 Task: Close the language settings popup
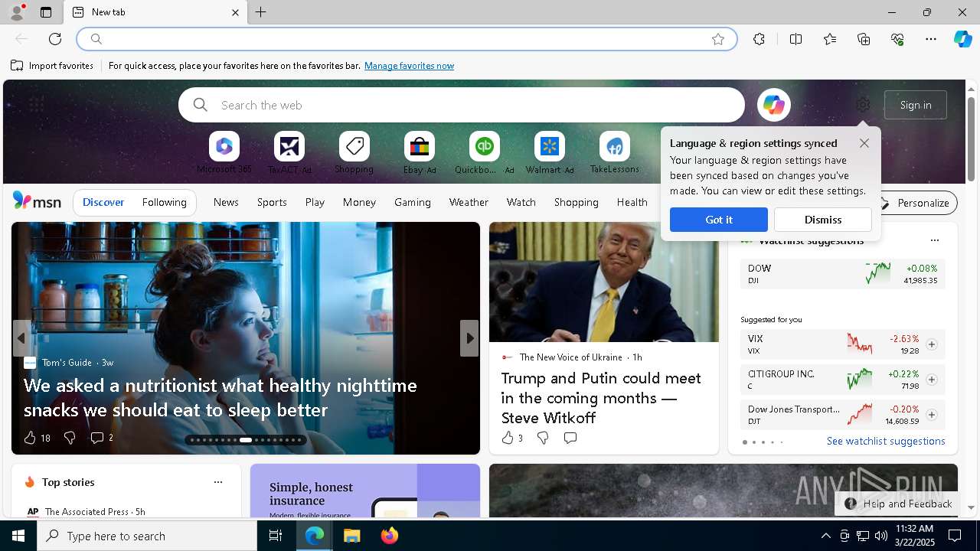864,143
